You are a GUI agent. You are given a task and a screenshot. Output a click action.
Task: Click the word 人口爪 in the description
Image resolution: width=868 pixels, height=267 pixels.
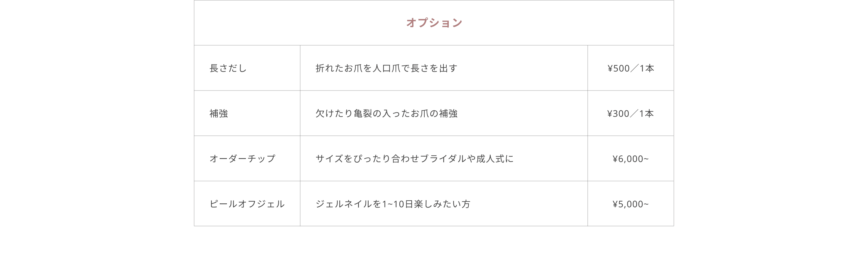[x=386, y=68]
